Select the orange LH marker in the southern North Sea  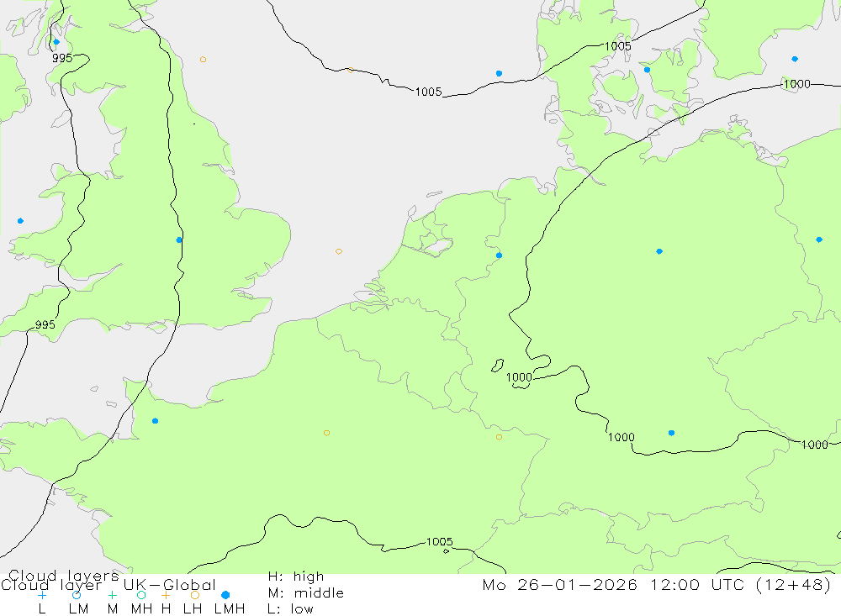pyautogui.click(x=338, y=251)
